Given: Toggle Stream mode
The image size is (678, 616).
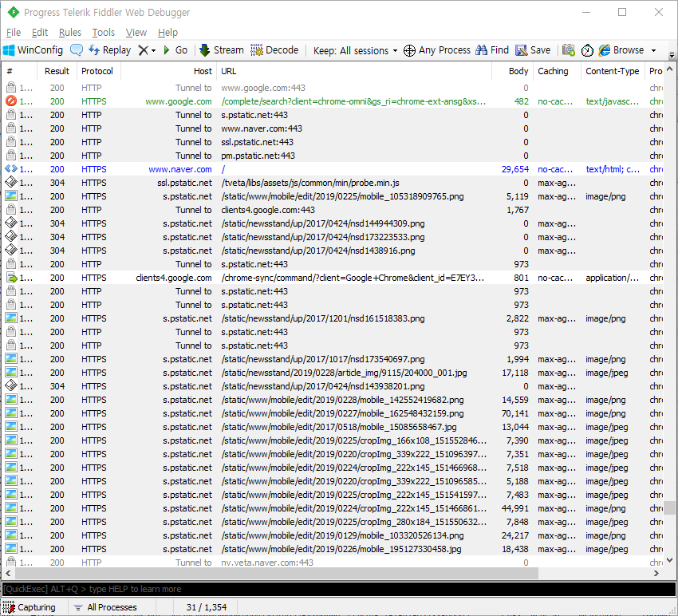Looking at the screenshot, I should [222, 50].
